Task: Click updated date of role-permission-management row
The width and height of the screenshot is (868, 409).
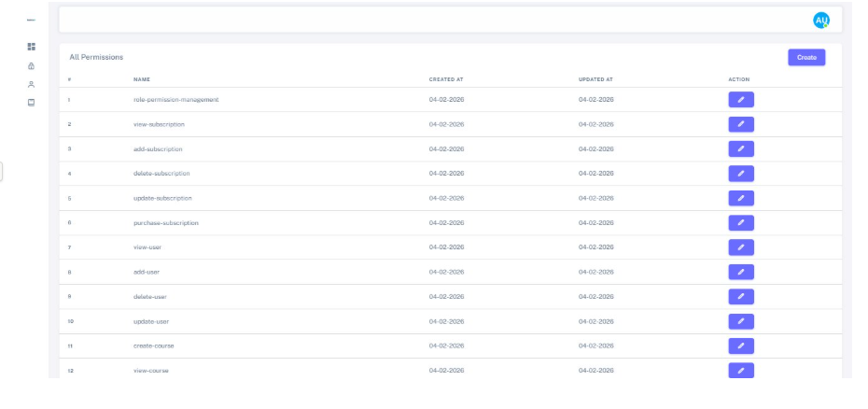Action: coord(596,100)
